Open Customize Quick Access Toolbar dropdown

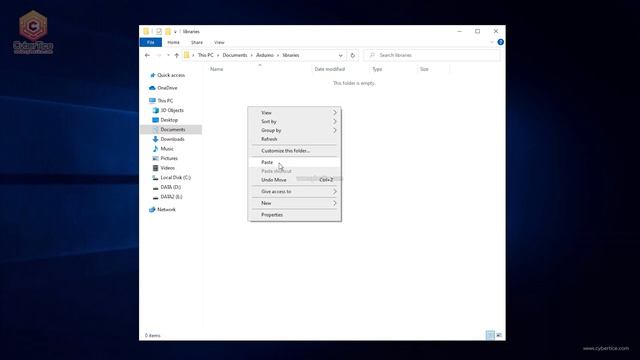(175, 31)
